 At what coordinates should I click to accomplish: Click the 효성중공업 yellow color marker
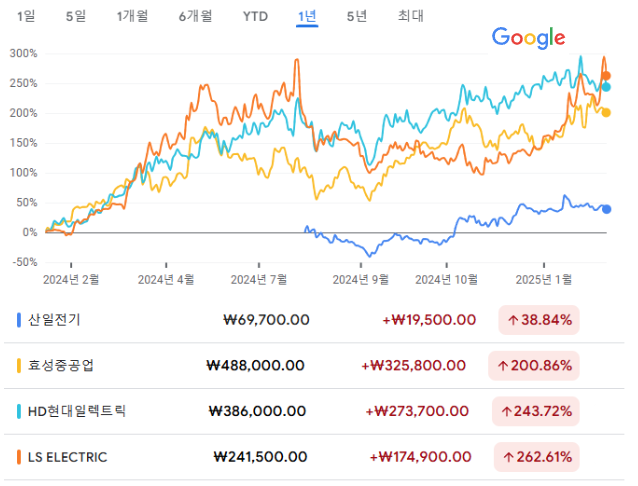(x=19, y=366)
